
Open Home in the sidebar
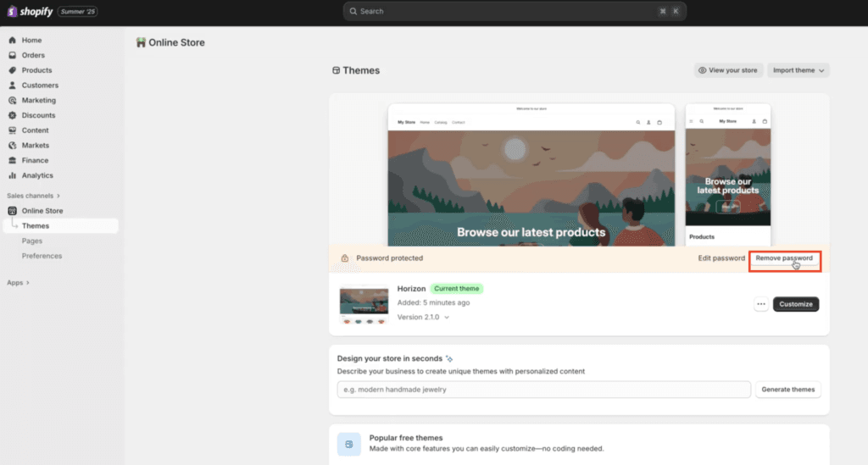pos(31,41)
